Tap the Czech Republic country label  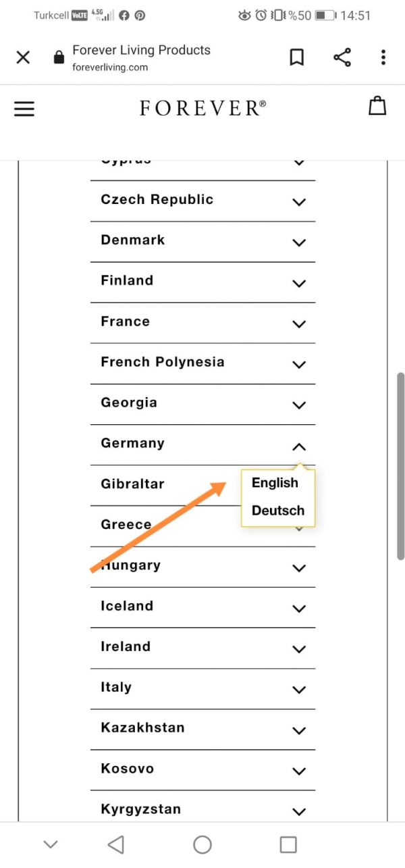tap(157, 200)
